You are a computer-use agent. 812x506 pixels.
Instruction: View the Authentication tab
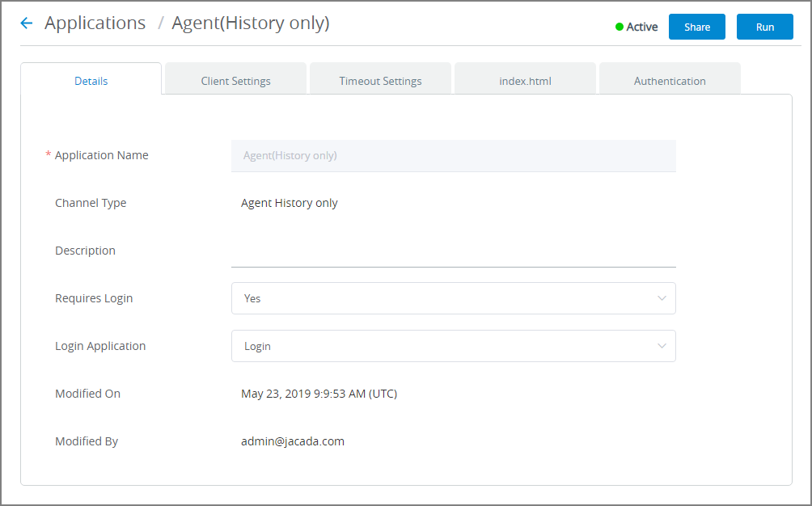669,81
